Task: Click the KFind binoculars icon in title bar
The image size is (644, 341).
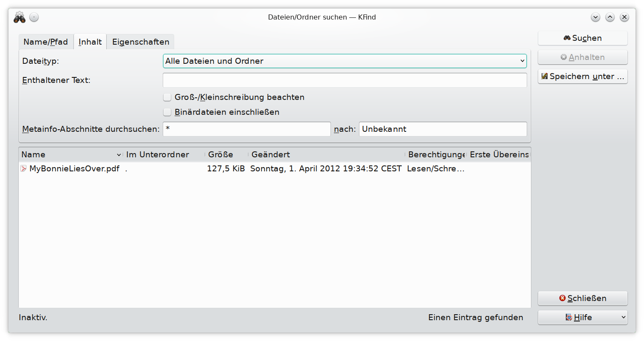Action: 19,17
